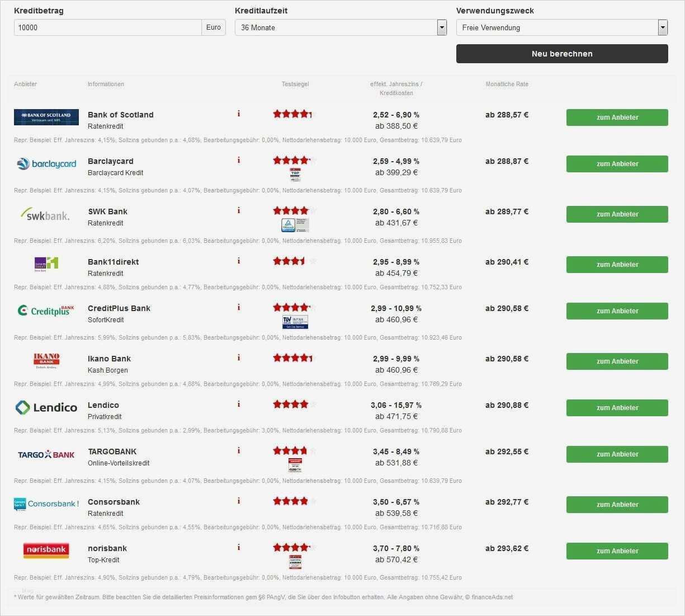This screenshot has width=685, height=616.
Task: Click the IKANO Bank logo
Action: (46, 361)
